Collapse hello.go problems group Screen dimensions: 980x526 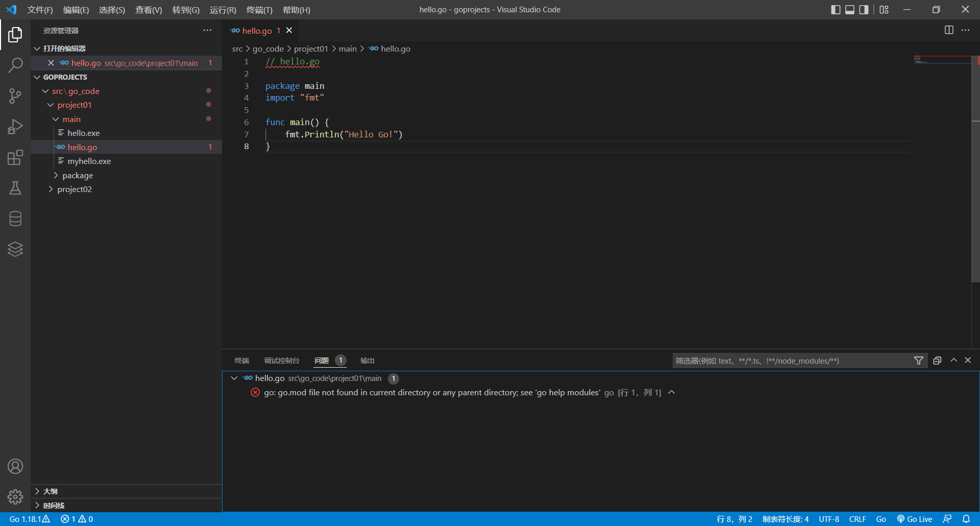coord(234,378)
